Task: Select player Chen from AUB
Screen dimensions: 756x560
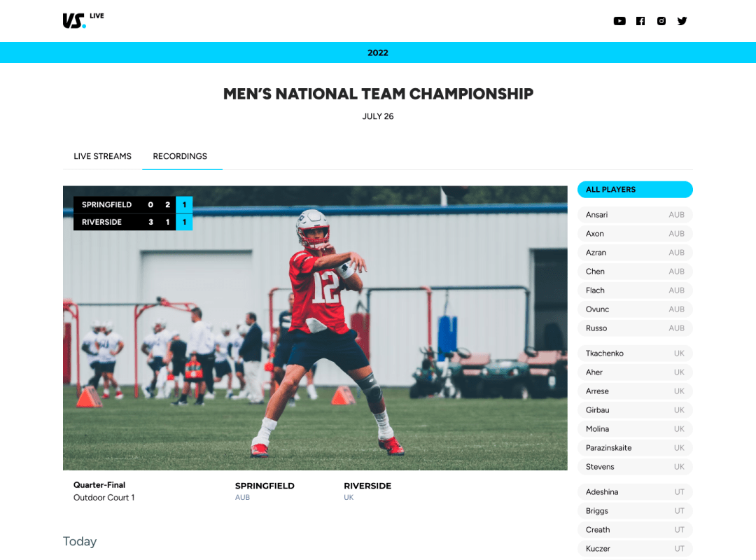Action: (x=635, y=272)
